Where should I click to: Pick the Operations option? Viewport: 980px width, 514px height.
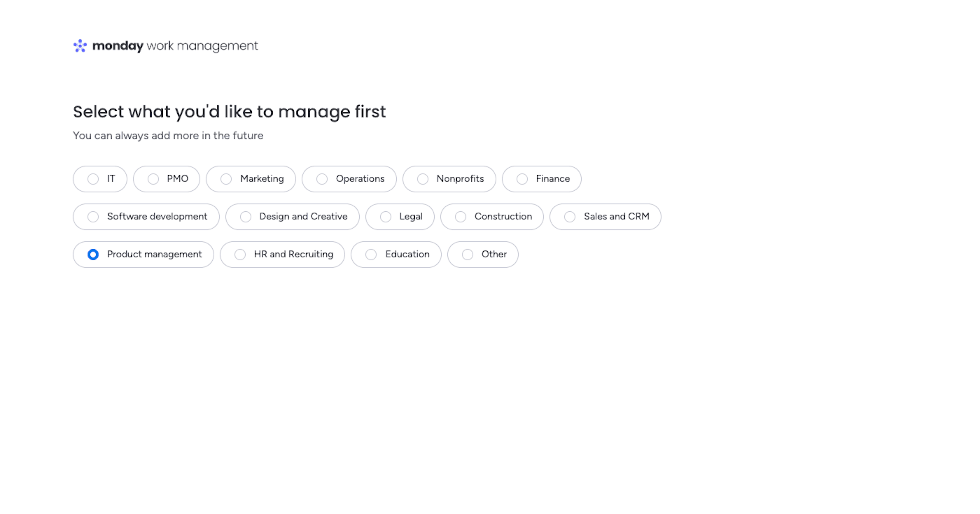tap(322, 179)
